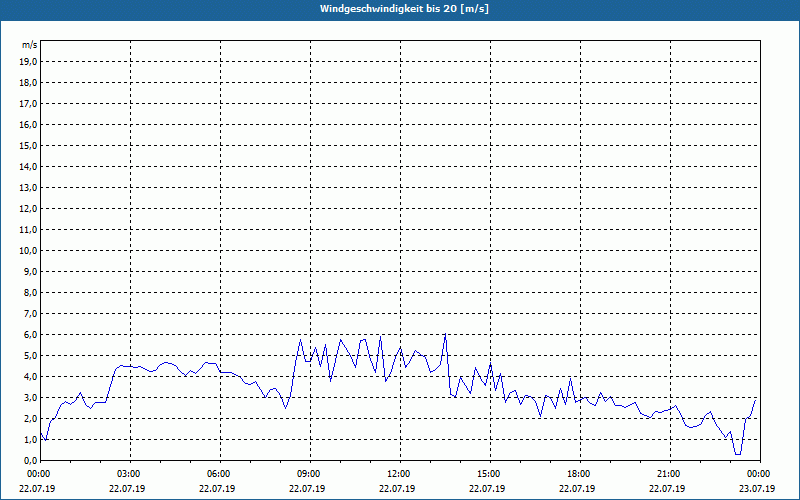Viewport: 800px width, 500px height.
Task: Click the 22.07.19 date under 03:00
Action: point(127,488)
